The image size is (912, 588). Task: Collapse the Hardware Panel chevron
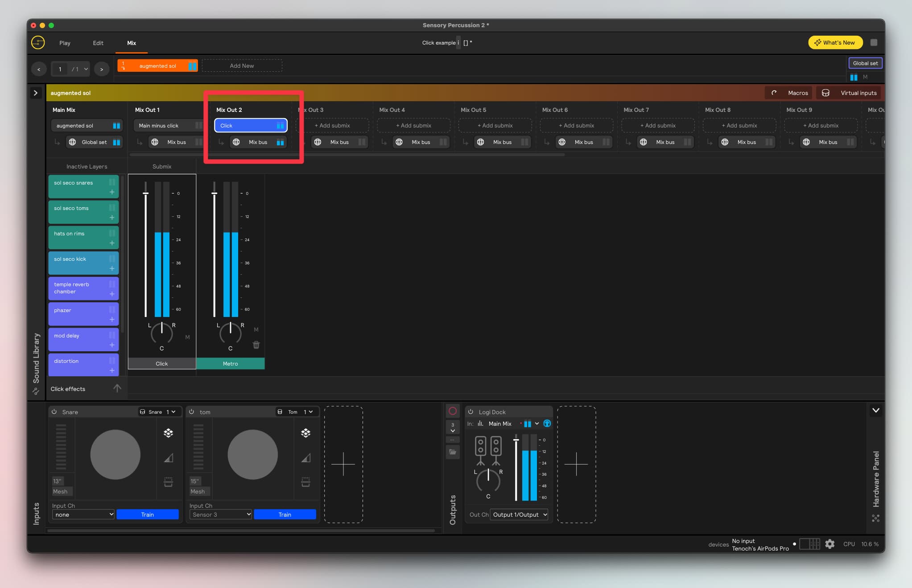(876, 410)
